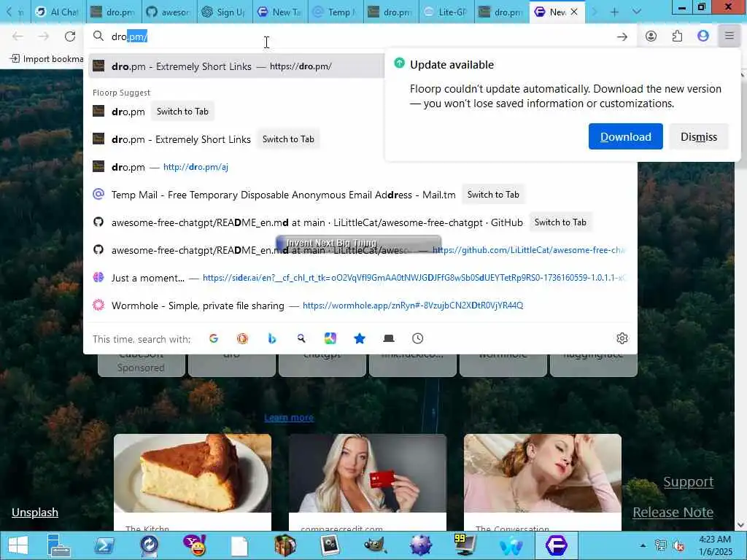Open the Support link
The height and width of the screenshot is (560, 747).
point(689,482)
